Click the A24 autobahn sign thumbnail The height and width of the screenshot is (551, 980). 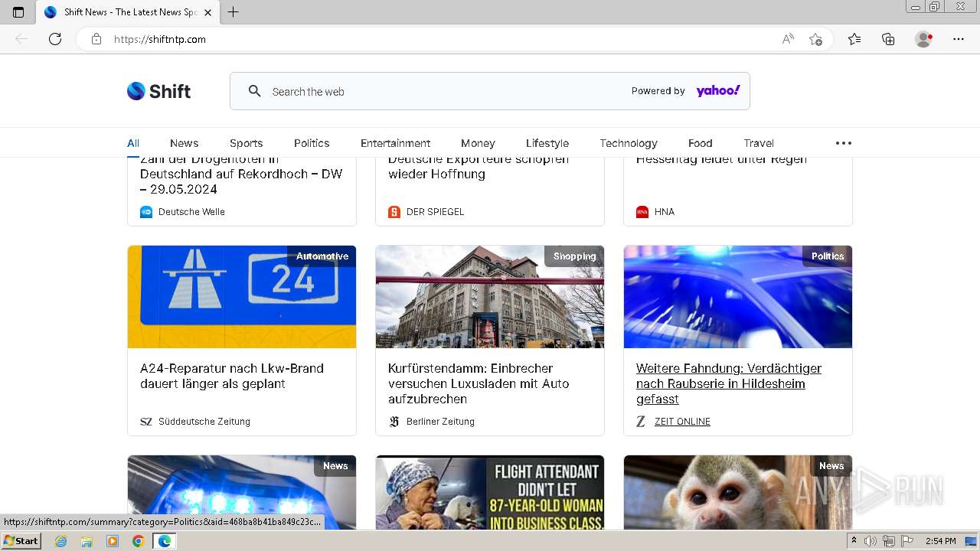pyautogui.click(x=242, y=297)
